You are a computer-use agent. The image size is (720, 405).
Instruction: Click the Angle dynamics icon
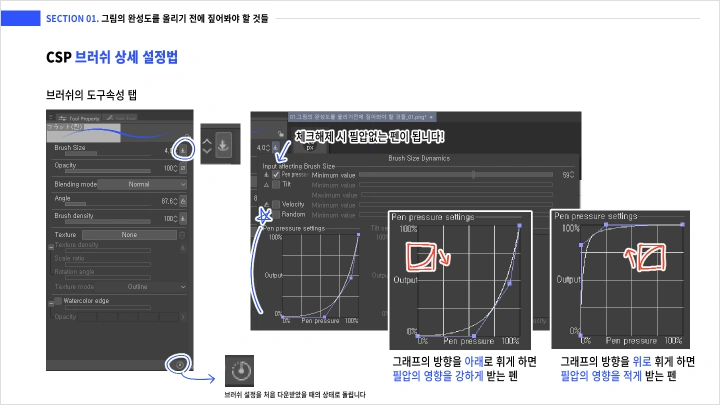(x=183, y=201)
